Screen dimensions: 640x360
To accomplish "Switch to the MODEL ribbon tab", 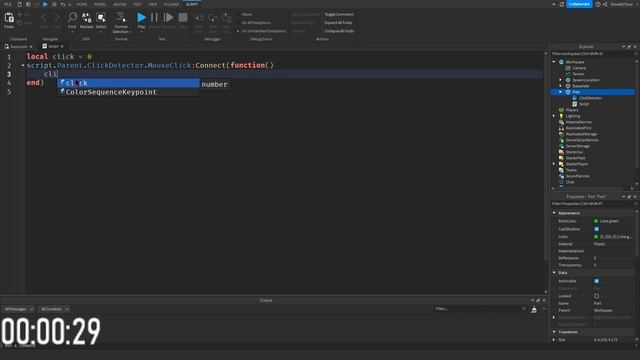I will click(x=100, y=4).
